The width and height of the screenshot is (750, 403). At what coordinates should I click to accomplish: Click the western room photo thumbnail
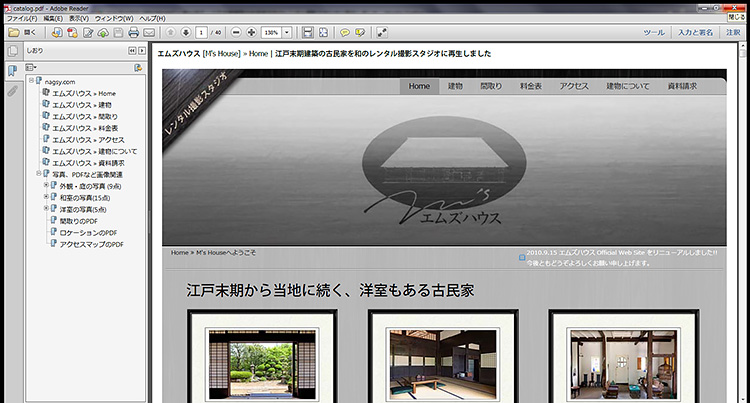(x=624, y=364)
